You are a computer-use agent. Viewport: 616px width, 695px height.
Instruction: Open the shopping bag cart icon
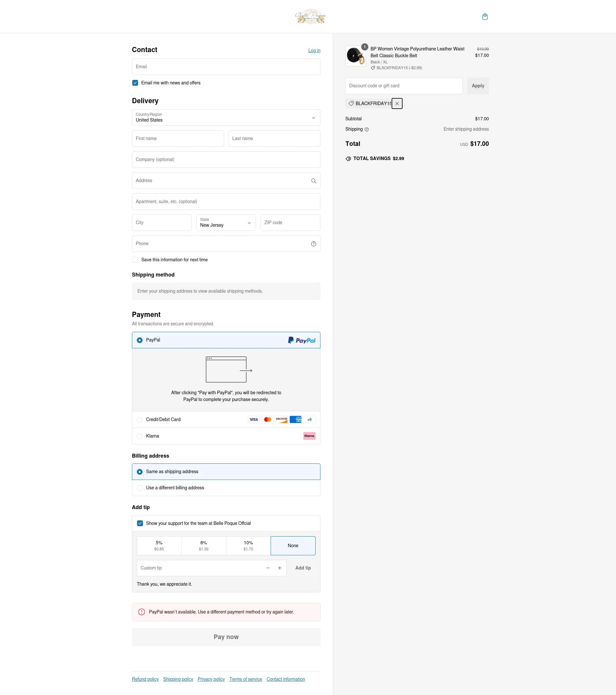coord(485,17)
